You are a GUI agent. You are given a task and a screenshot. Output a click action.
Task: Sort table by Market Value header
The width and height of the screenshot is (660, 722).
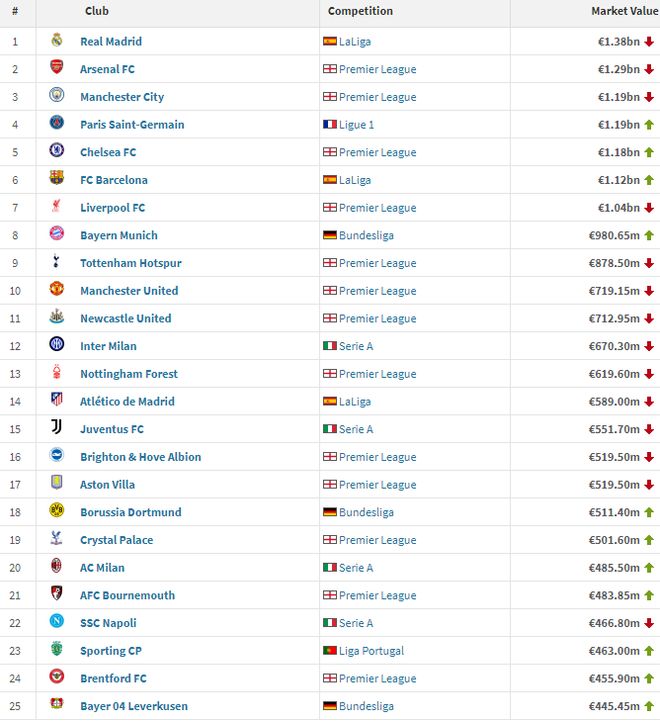(x=624, y=11)
